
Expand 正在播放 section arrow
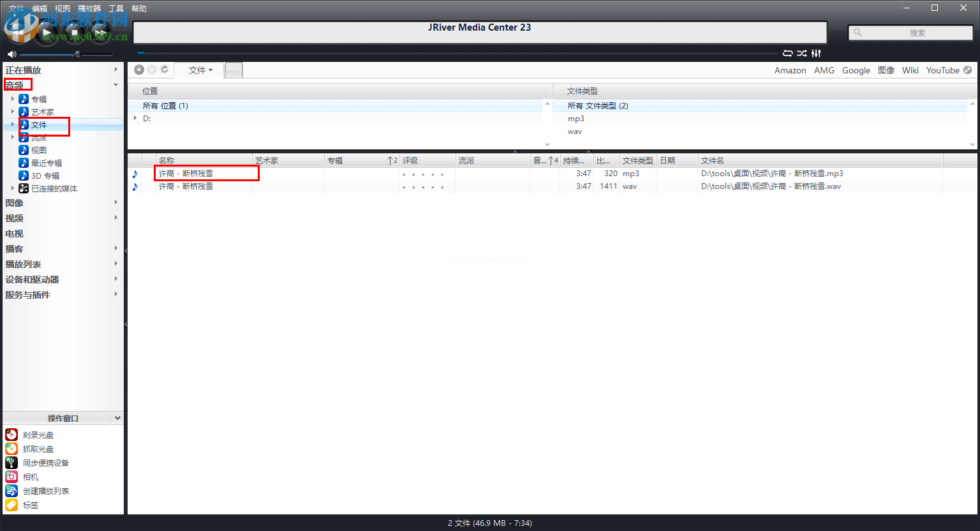click(115, 70)
